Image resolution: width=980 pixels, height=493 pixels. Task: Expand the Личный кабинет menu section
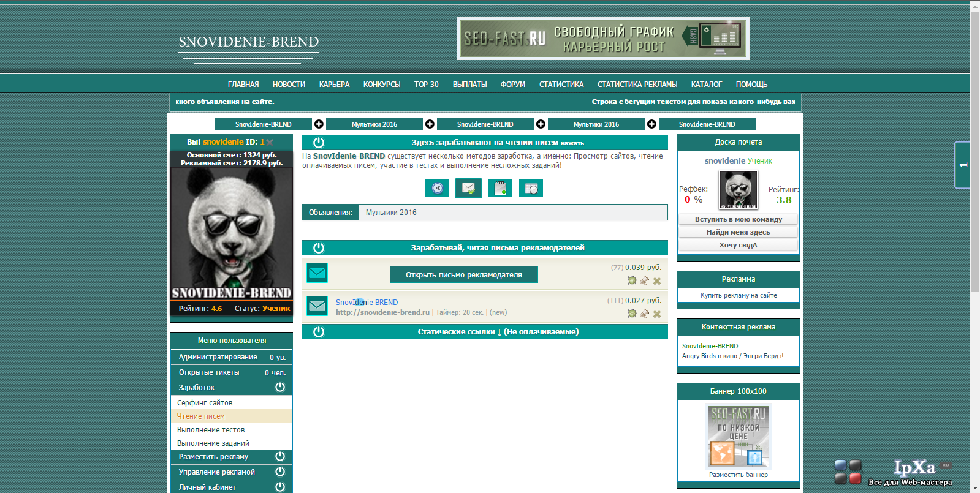pos(280,487)
